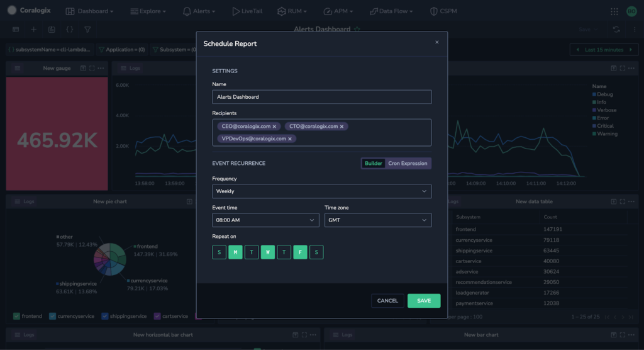This screenshot has height=350, width=644.
Task: Toggle Friday in Repeat on
Action: coord(300,252)
